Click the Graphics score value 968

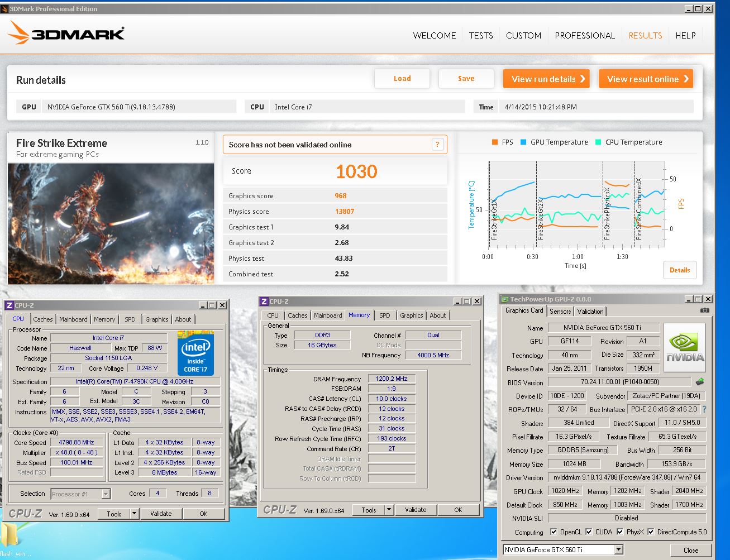(x=341, y=196)
